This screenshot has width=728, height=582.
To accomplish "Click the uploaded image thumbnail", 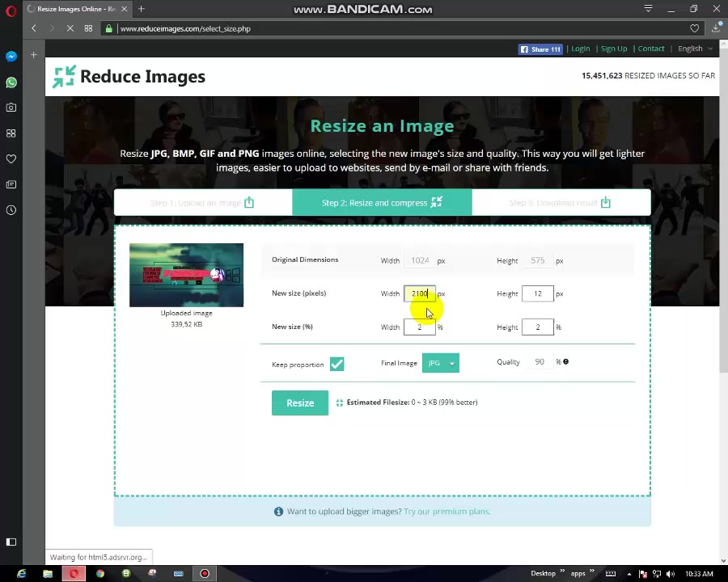I will (x=186, y=275).
